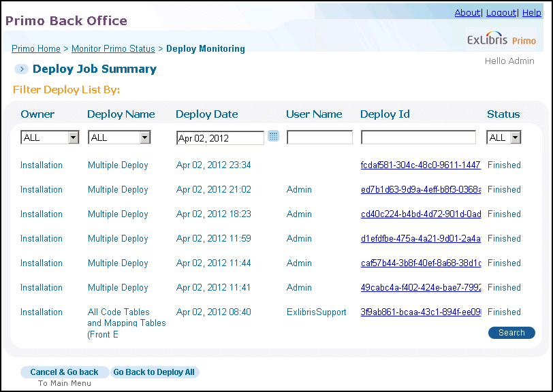This screenshot has width=553, height=392.
Task: Click the Logout link
Action: pyautogui.click(x=501, y=13)
